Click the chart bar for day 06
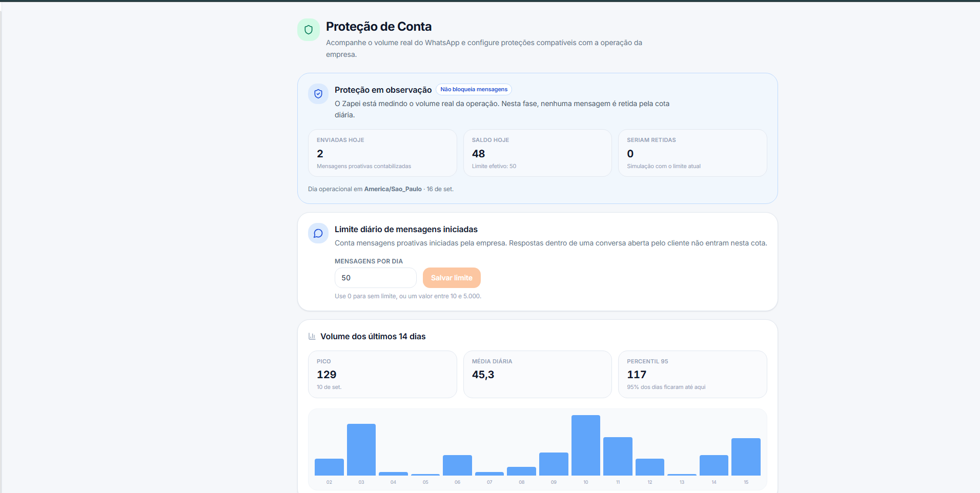 (457, 465)
